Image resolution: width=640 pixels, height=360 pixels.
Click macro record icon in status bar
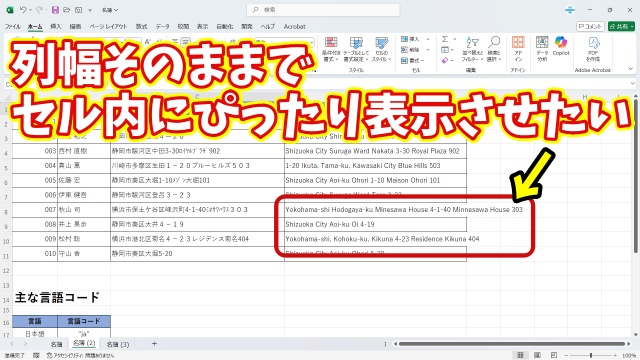point(36,356)
